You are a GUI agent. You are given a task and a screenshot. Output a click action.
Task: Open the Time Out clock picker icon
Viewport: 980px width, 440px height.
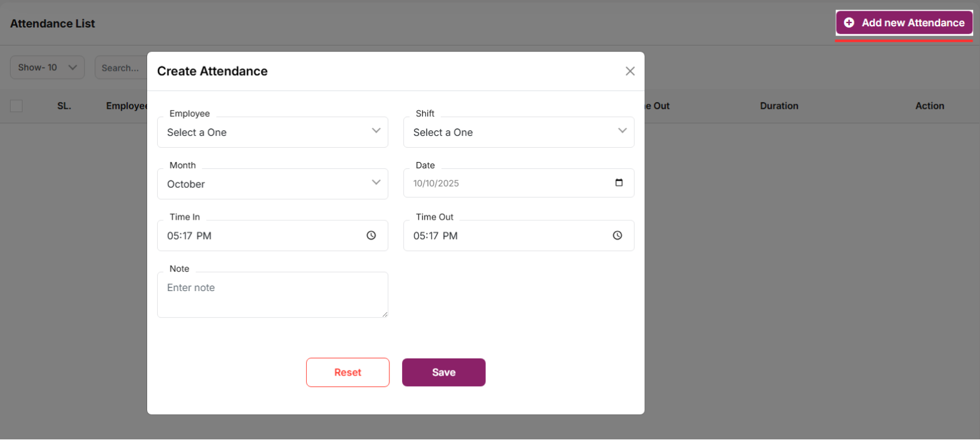pyautogui.click(x=617, y=235)
